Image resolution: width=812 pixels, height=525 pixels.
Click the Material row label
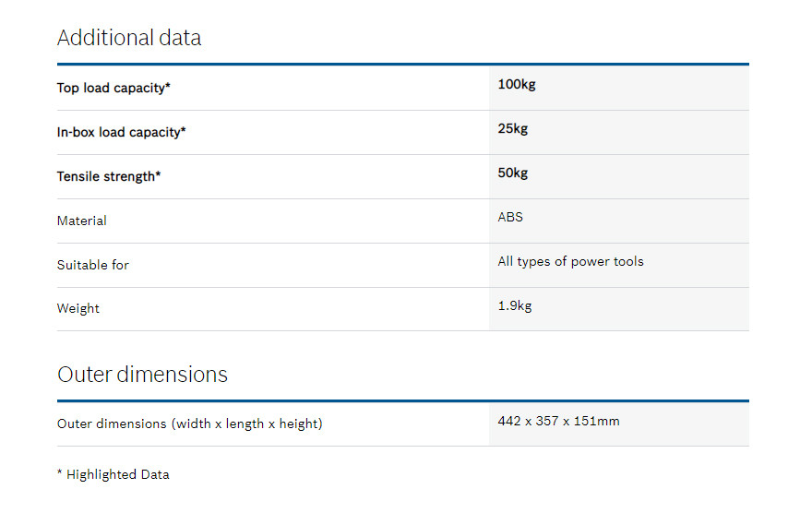pyautogui.click(x=82, y=221)
